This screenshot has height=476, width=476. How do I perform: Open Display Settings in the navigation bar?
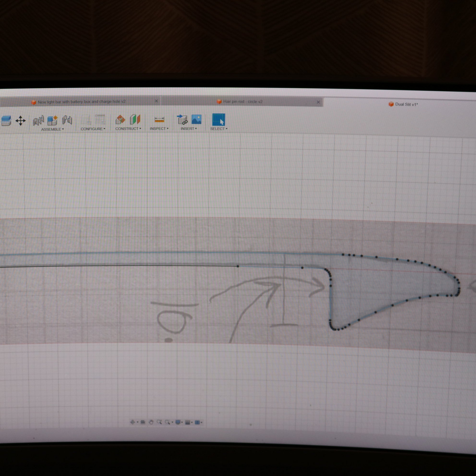pos(178,422)
